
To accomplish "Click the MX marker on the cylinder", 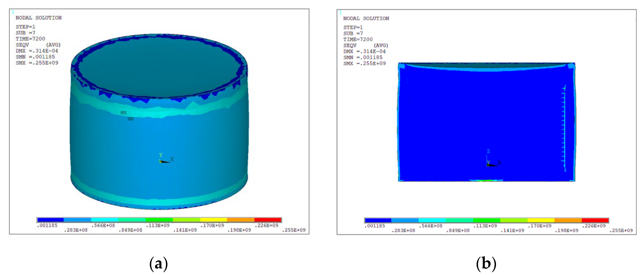I will [x=123, y=113].
